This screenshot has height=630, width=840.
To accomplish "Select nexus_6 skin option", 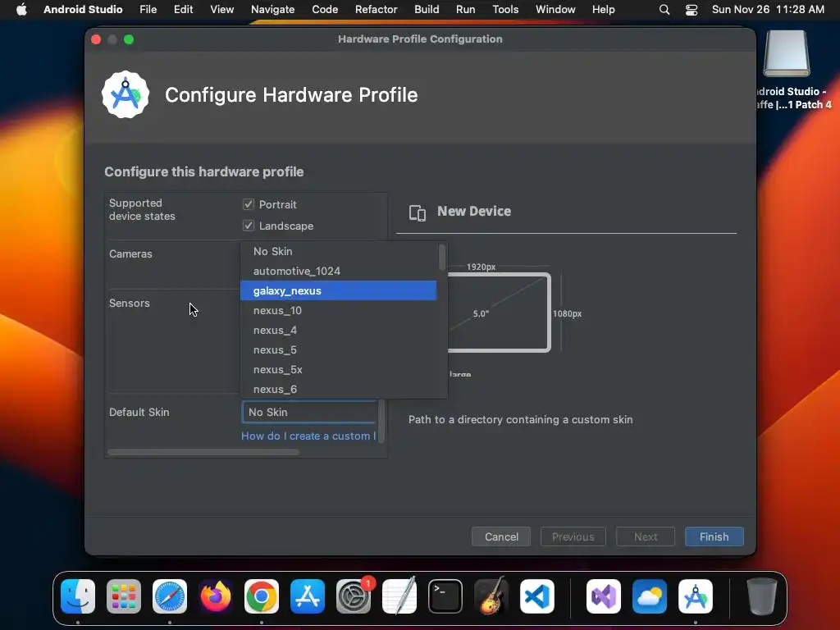I will [x=339, y=390].
